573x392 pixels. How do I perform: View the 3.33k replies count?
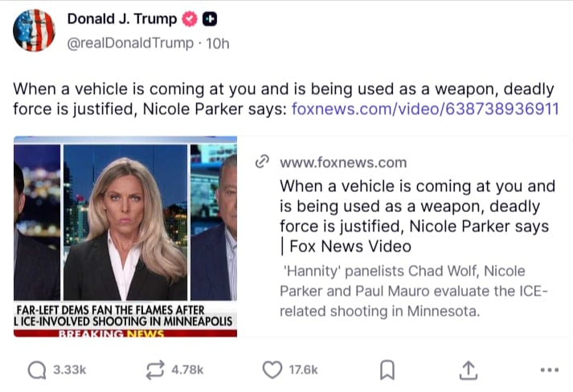click(x=69, y=370)
